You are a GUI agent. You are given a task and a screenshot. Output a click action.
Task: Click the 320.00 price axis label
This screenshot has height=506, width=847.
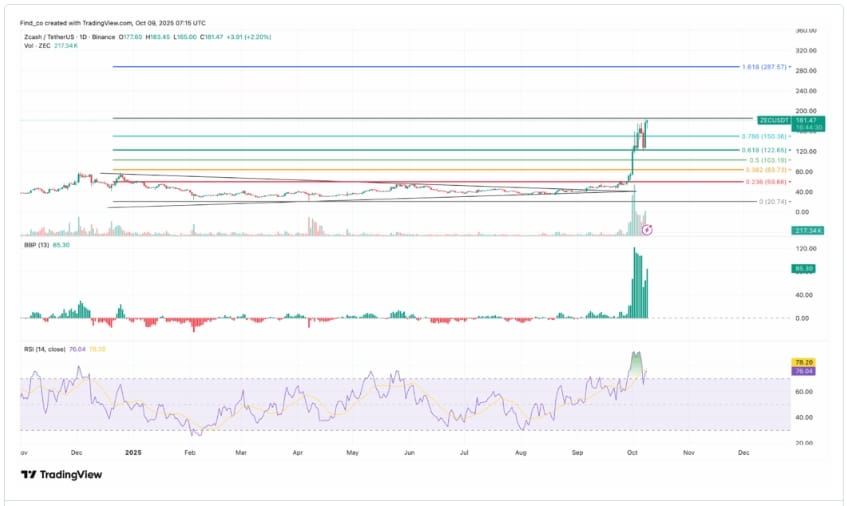coord(806,51)
